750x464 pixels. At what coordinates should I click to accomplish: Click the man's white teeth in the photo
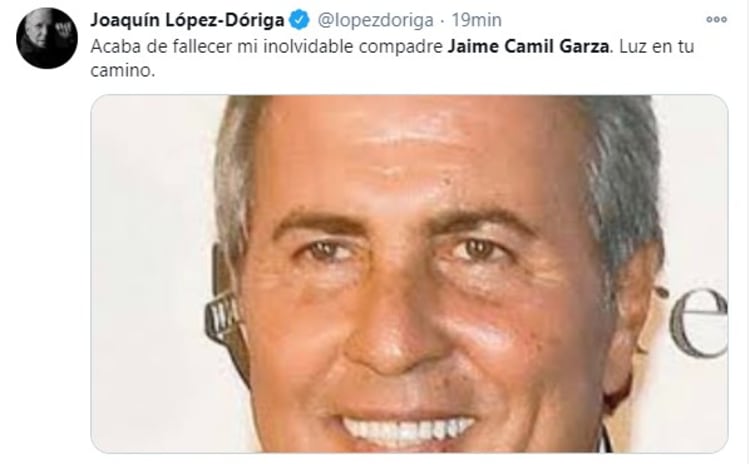coord(408,429)
